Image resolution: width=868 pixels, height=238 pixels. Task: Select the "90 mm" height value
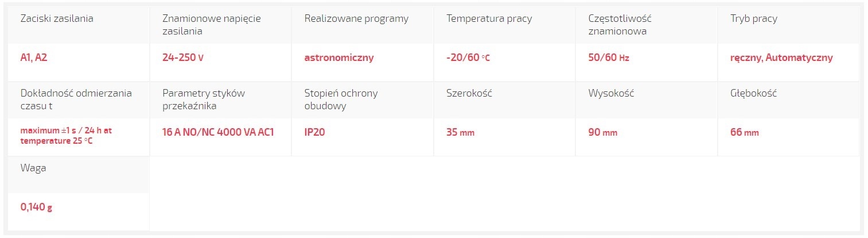(x=603, y=132)
